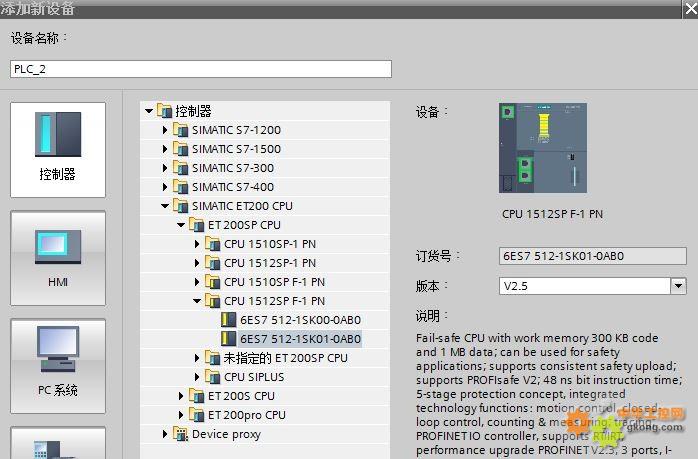The width and height of the screenshot is (698, 459).
Task: Click the version field showing V2.5
Action: point(584,286)
